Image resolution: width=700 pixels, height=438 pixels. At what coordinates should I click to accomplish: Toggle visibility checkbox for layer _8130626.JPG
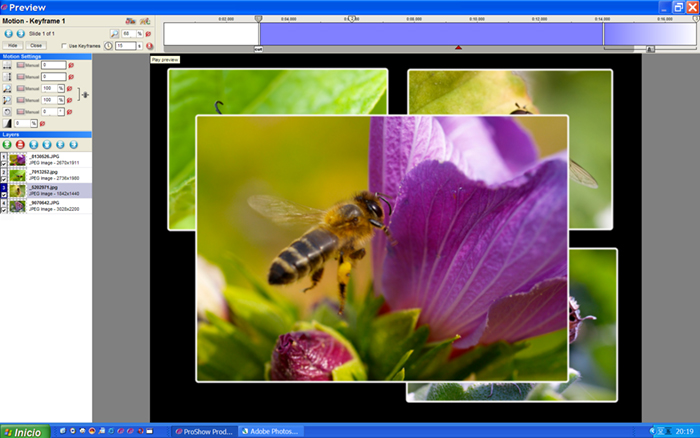(x=4, y=163)
